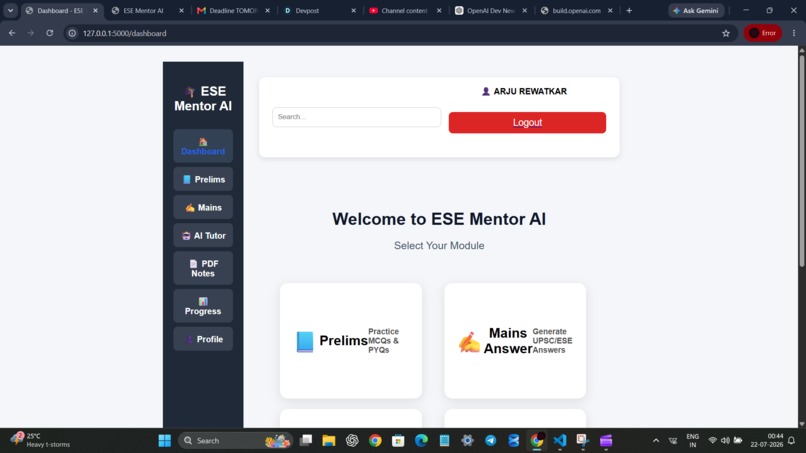The image size is (806, 453).
Task: Click the page vertical scrollbar thumb
Action: pos(801,160)
